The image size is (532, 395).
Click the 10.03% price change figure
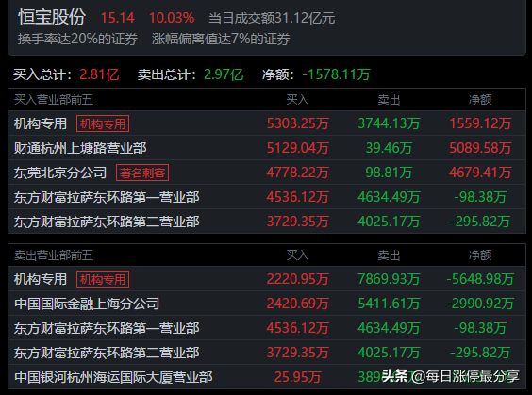pos(172,18)
